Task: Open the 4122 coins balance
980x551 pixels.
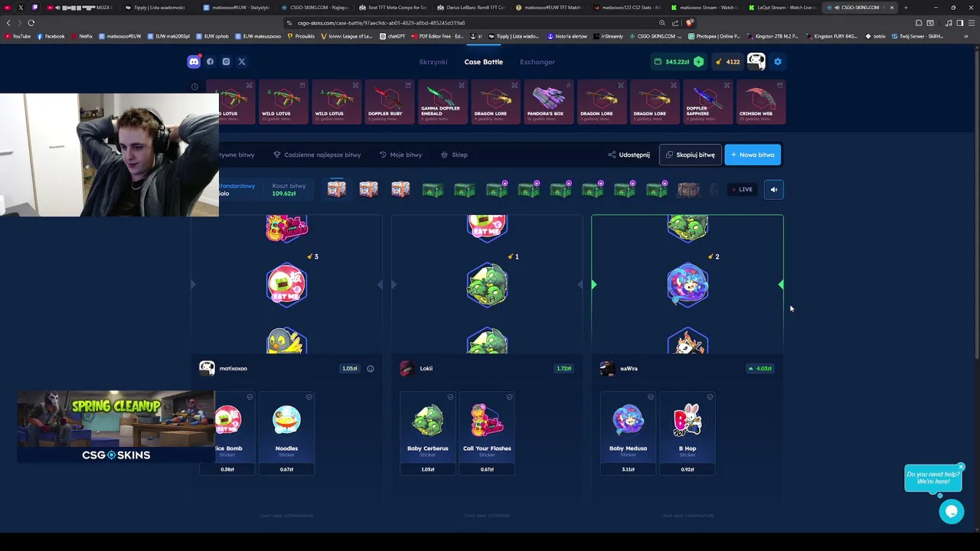Action: 727,62
